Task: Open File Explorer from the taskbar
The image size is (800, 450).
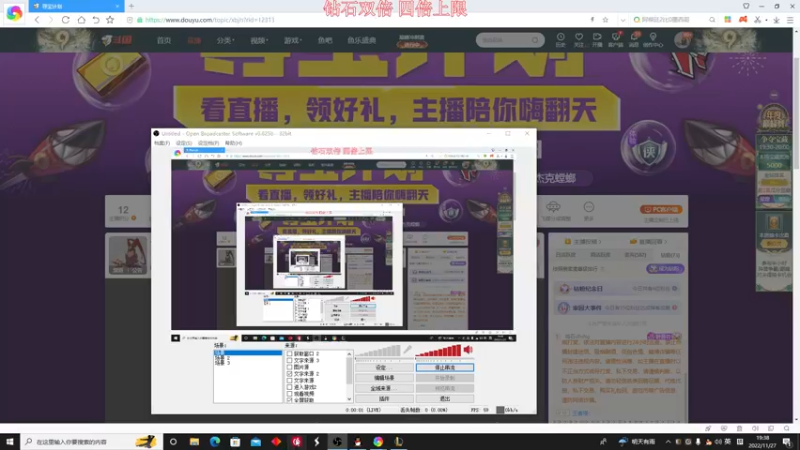Action: (x=194, y=441)
